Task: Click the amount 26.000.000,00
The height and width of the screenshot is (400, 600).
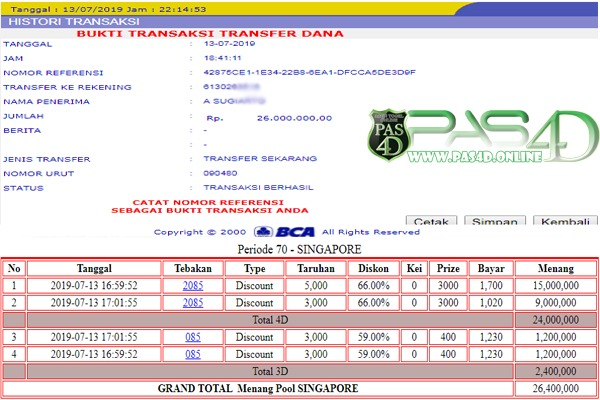Action: (294, 118)
